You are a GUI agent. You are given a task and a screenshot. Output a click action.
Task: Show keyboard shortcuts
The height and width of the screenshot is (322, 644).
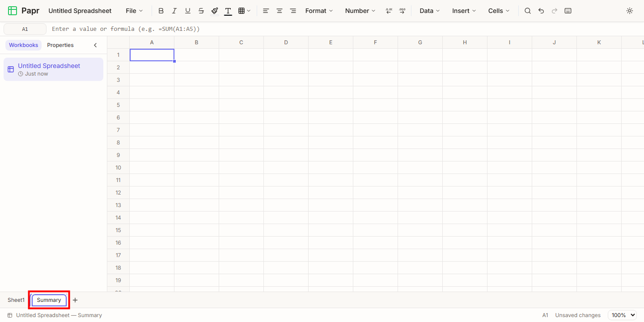pos(568,11)
